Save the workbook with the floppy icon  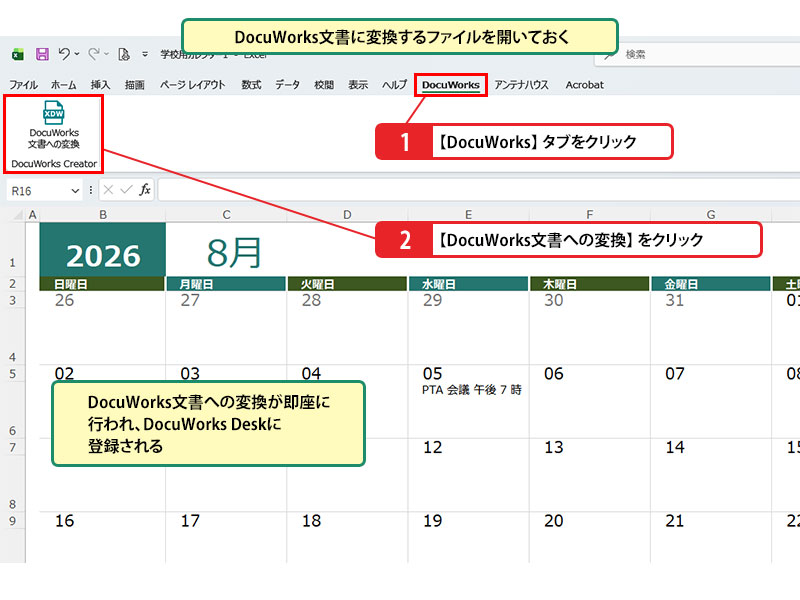[x=42, y=54]
